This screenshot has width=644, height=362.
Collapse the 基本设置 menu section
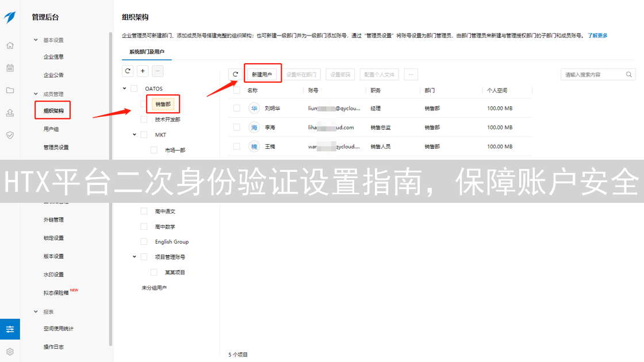36,40
